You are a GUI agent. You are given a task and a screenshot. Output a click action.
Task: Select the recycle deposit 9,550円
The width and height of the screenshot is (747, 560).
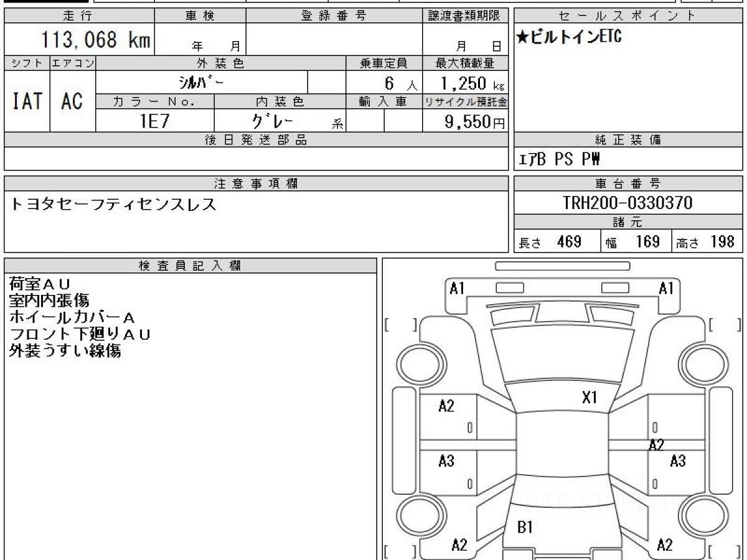[475, 121]
